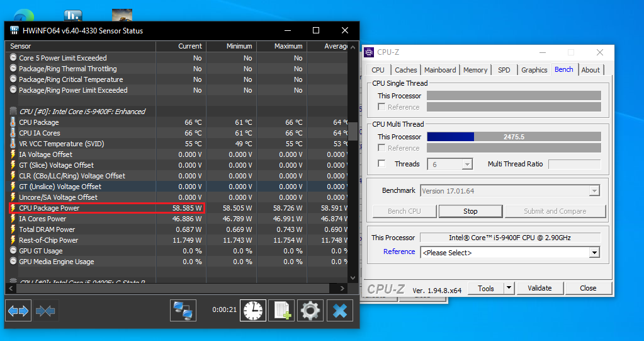Click the blue Reference link in CPU-Z
Viewport: 644px width, 341px height.
coord(399,251)
